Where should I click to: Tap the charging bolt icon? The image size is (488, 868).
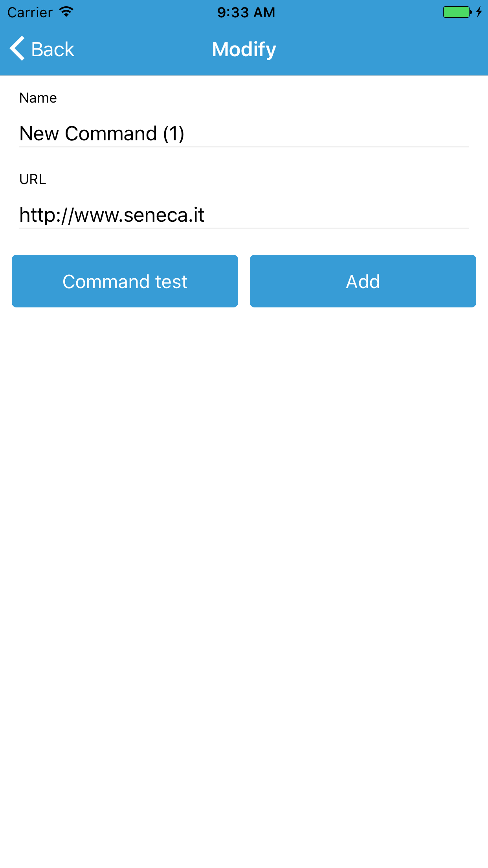pos(478,12)
